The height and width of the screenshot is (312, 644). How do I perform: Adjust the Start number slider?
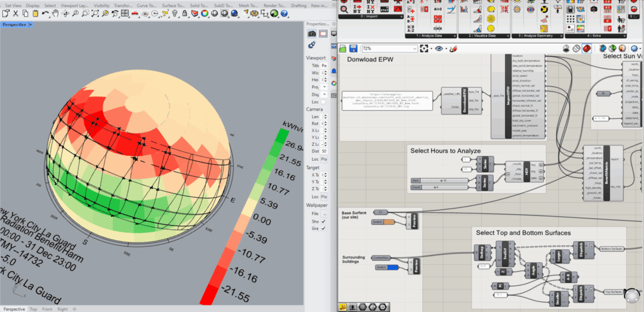pos(439,180)
